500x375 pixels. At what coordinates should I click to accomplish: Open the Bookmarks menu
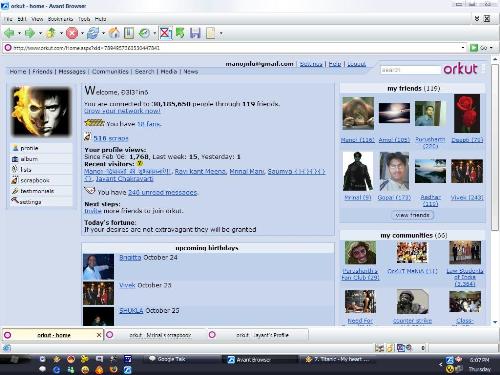click(60, 19)
